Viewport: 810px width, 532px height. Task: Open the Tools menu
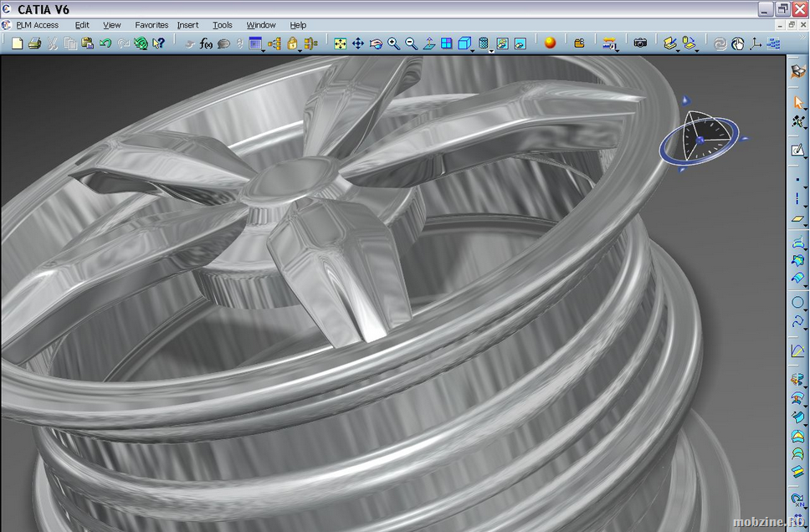(x=223, y=25)
